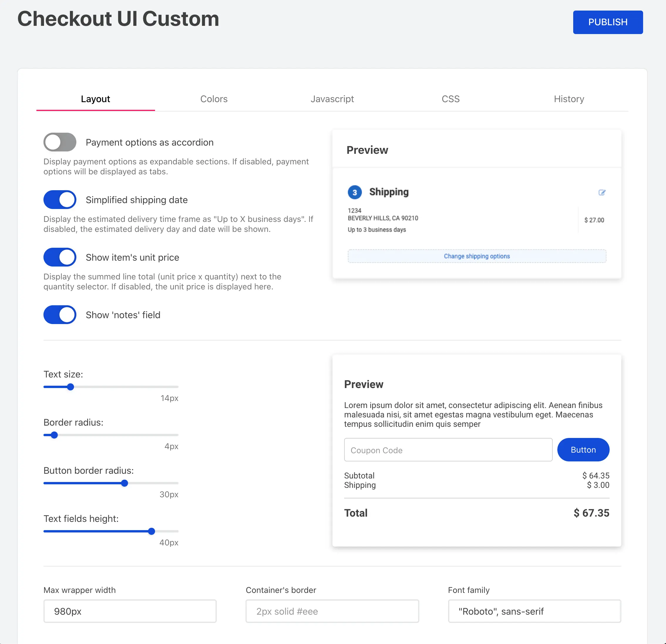Focus the Coupon Code input field
Image resolution: width=666 pixels, height=644 pixels.
point(448,450)
